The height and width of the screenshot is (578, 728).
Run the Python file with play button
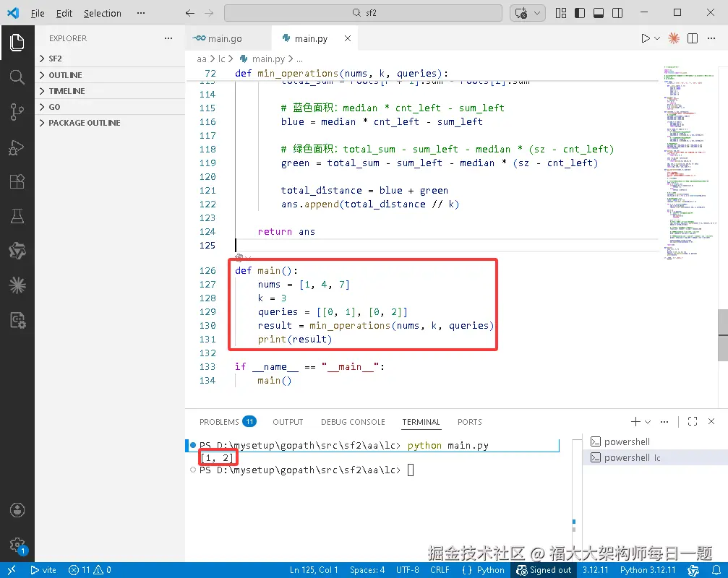click(x=646, y=38)
